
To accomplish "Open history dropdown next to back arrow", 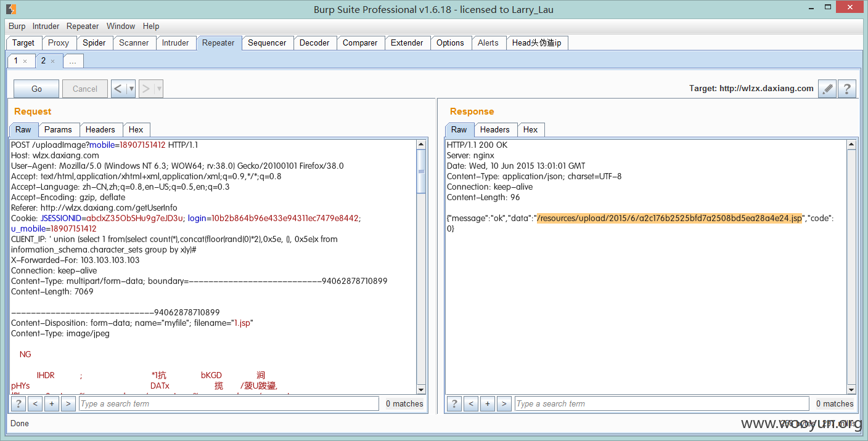I will point(131,89).
